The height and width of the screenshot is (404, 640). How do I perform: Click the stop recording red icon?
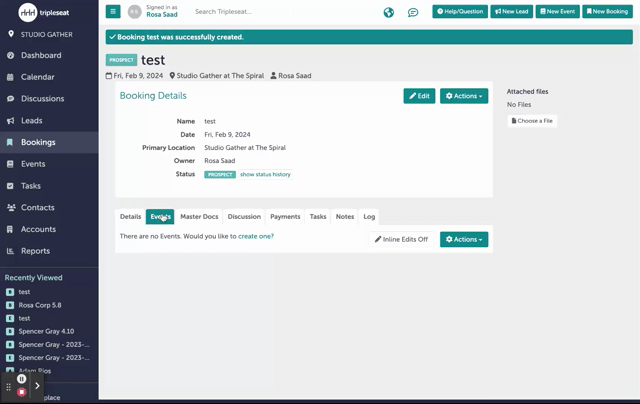pos(22,392)
